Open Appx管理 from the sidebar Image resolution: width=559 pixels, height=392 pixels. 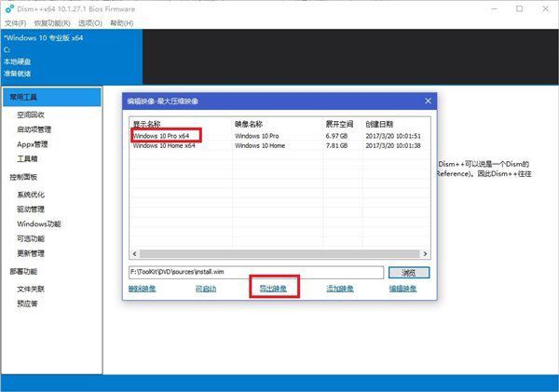tap(33, 144)
